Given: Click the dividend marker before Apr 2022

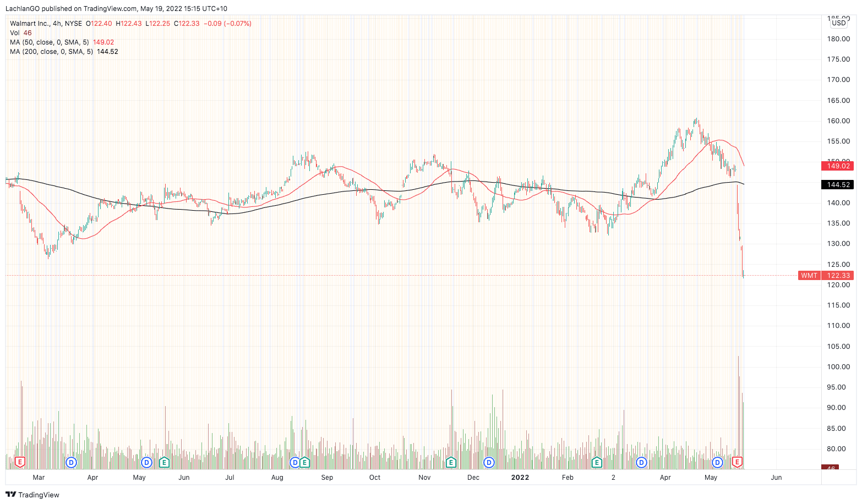Looking at the screenshot, I should click(x=641, y=462).
